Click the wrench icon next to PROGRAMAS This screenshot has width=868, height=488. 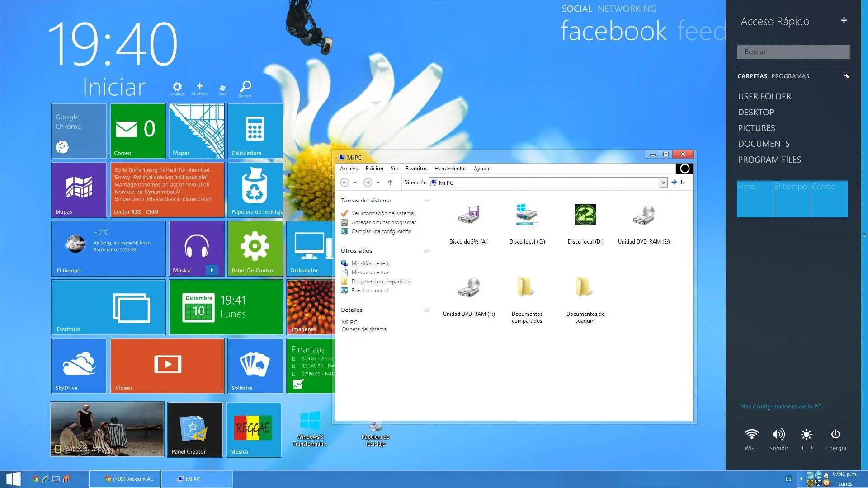pyautogui.click(x=846, y=76)
